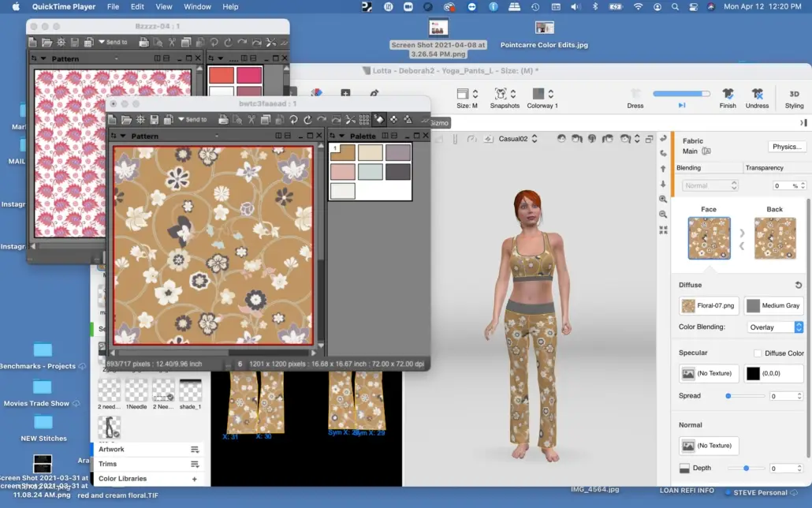
Task: Select the Back fabric thumbnail
Action: tap(774, 238)
